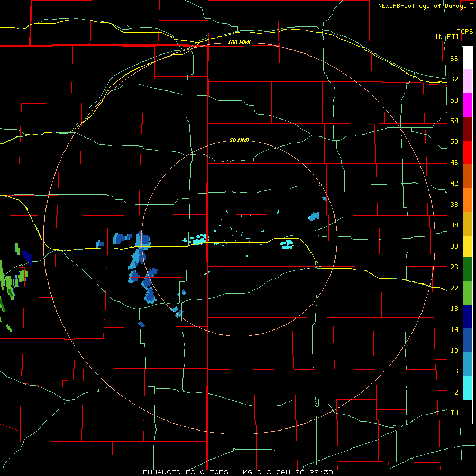
Task: Click the bright yellow legend band
Action: click(x=467, y=246)
